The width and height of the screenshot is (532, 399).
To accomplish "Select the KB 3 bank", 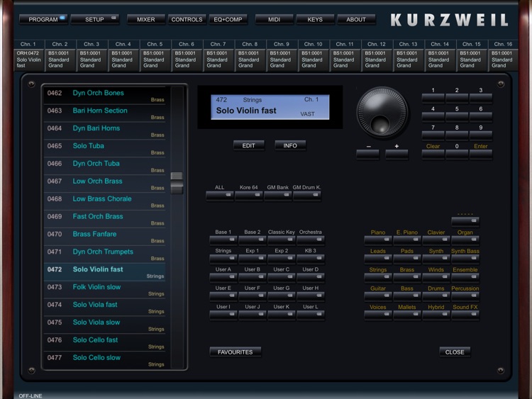I will pos(311,259).
